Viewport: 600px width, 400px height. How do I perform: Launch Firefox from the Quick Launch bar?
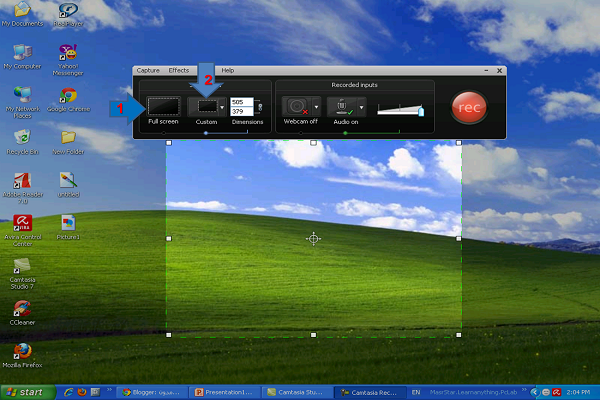[82, 392]
